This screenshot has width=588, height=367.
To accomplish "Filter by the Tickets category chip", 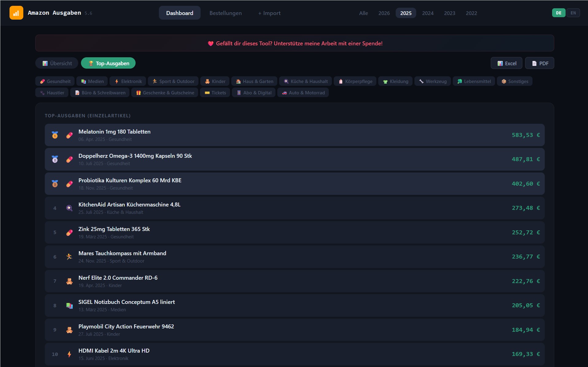I will 215,93.
